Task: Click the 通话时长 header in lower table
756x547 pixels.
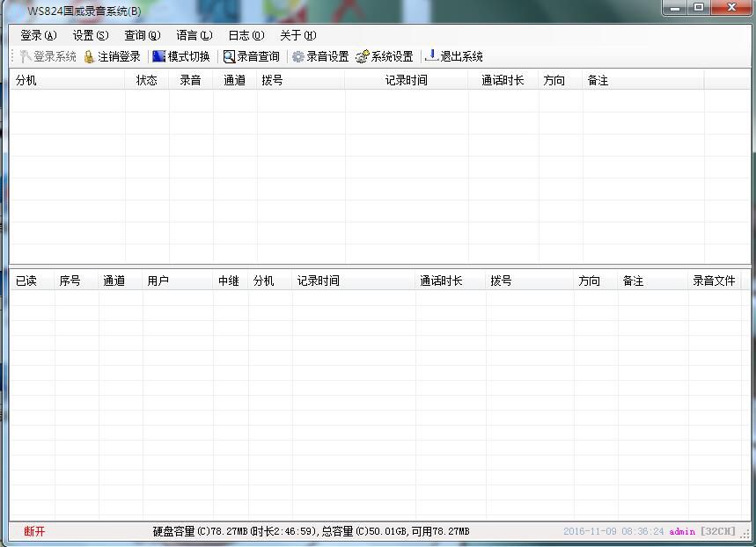Action: click(451, 281)
